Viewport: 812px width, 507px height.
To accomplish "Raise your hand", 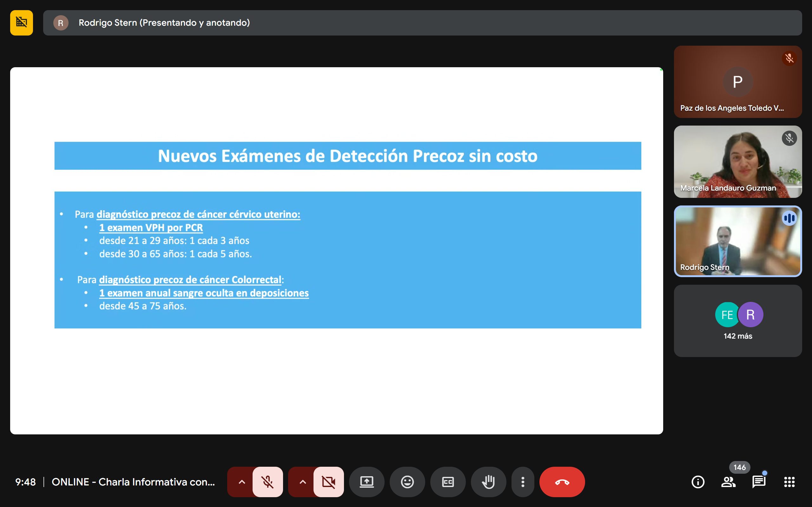I will click(488, 482).
